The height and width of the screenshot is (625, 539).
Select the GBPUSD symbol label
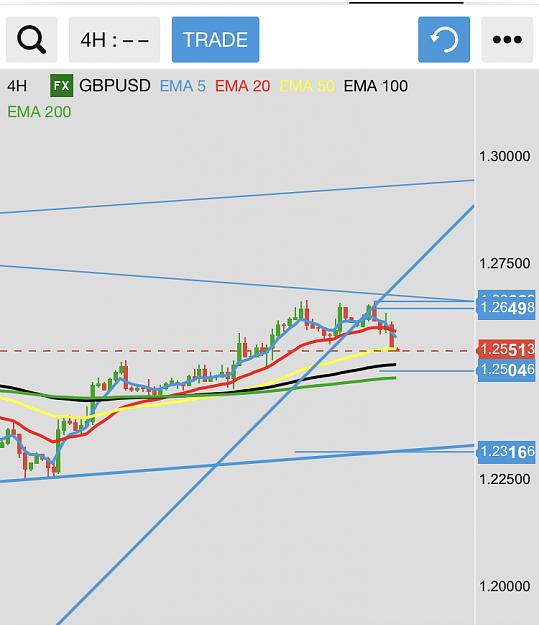point(115,86)
